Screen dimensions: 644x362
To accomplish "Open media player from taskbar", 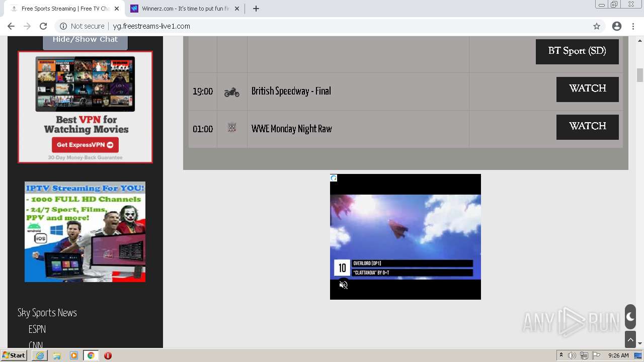I will click(74, 355).
